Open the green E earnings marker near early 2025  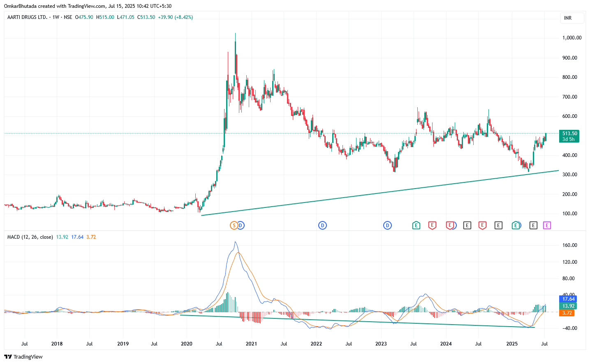516,225
